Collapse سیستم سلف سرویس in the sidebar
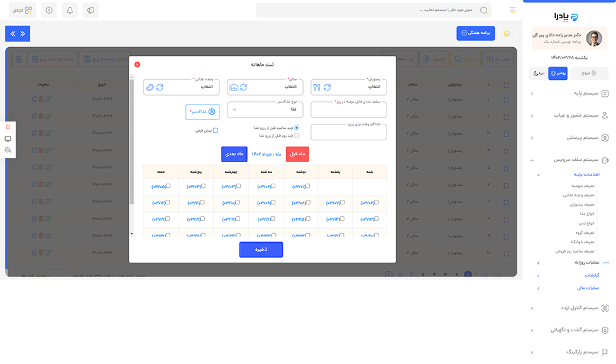The height and width of the screenshot is (364, 616). pos(532,160)
